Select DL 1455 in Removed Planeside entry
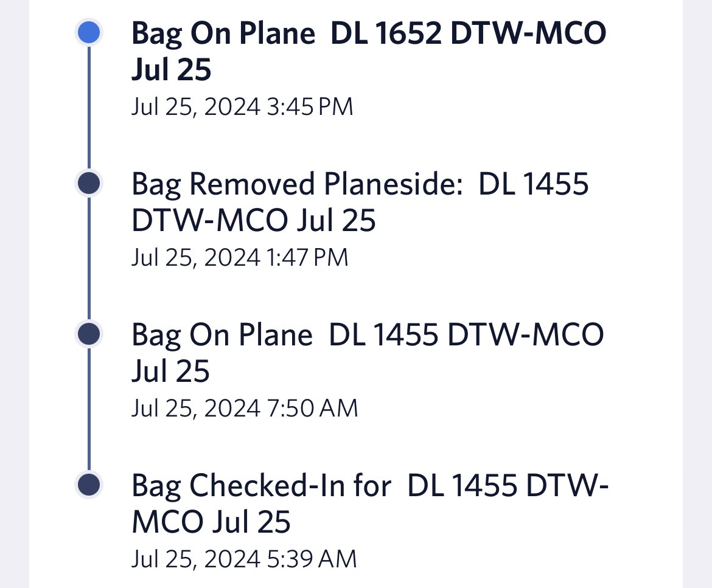Screen dimensions: 712x588 pyautogui.click(x=534, y=184)
